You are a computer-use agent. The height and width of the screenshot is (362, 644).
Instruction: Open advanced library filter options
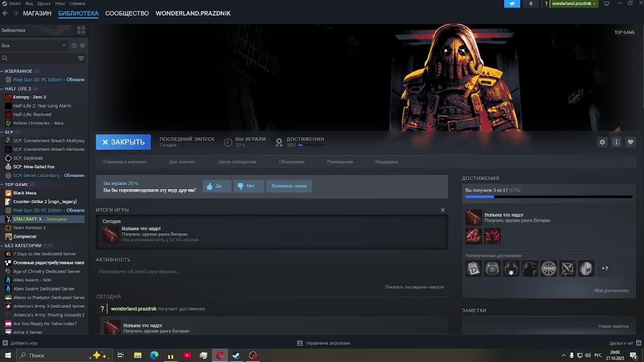coord(81,58)
